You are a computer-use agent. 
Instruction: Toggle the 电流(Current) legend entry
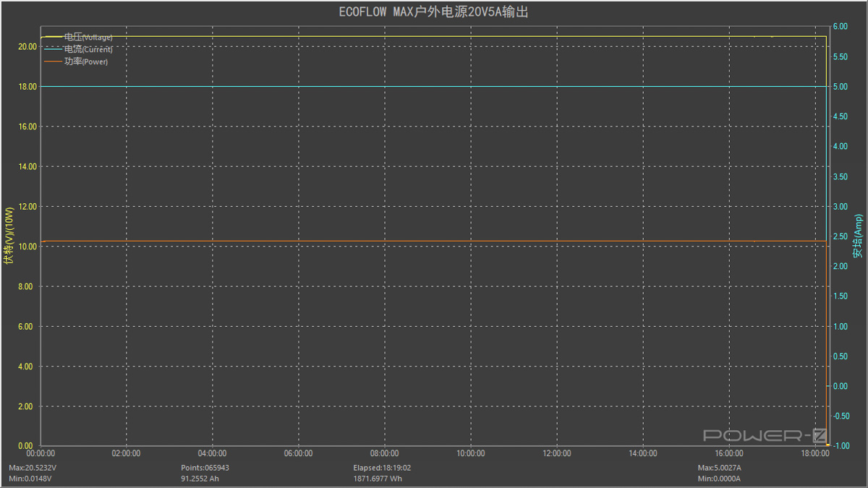88,49
